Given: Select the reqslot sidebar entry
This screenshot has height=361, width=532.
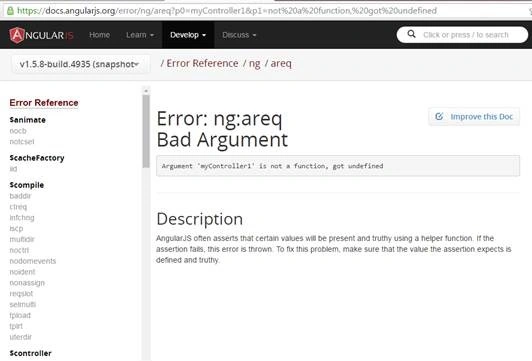Looking at the screenshot, I should [21, 294].
